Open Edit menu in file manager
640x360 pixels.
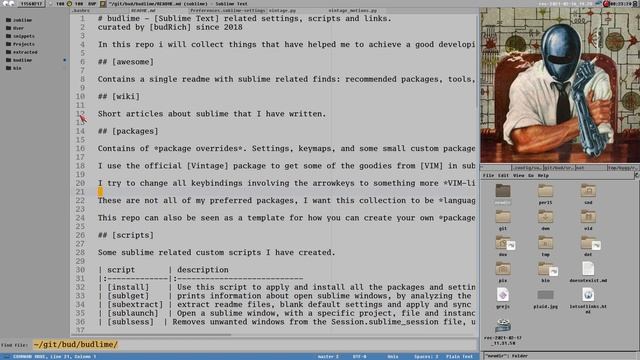point(503,176)
